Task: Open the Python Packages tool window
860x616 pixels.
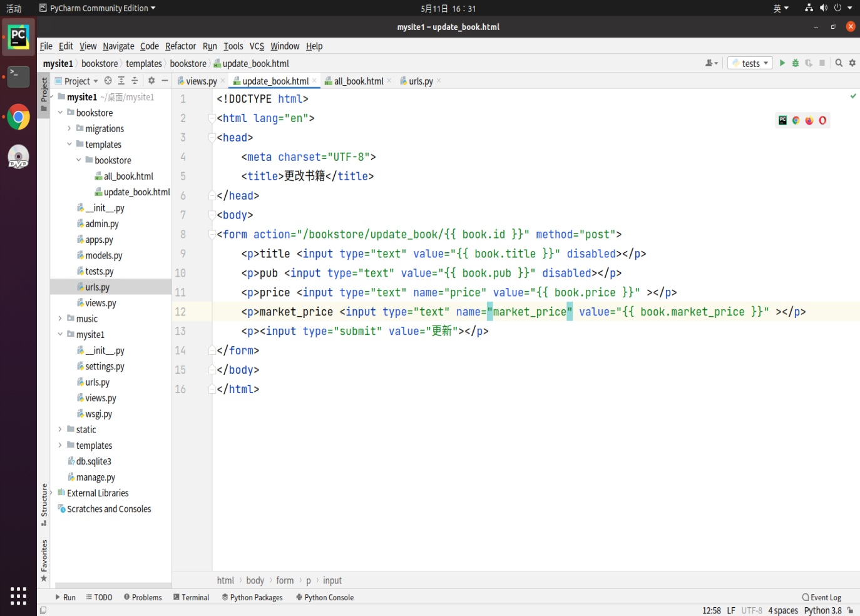Action: [252, 597]
